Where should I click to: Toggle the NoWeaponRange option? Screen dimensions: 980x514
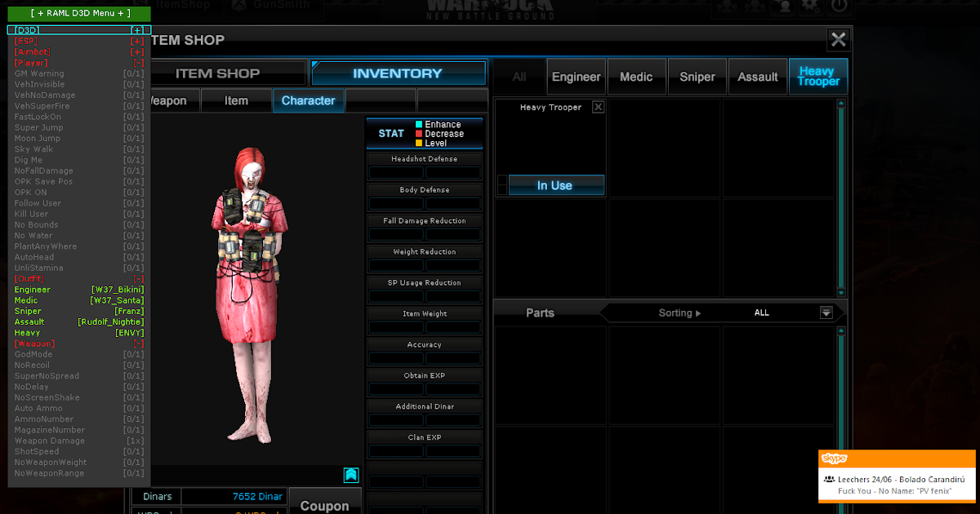pos(79,472)
